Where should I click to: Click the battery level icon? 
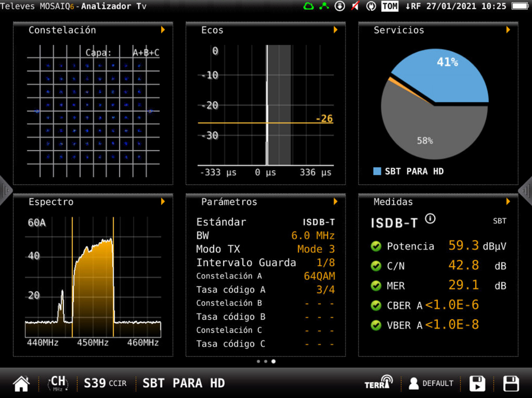(520, 6)
